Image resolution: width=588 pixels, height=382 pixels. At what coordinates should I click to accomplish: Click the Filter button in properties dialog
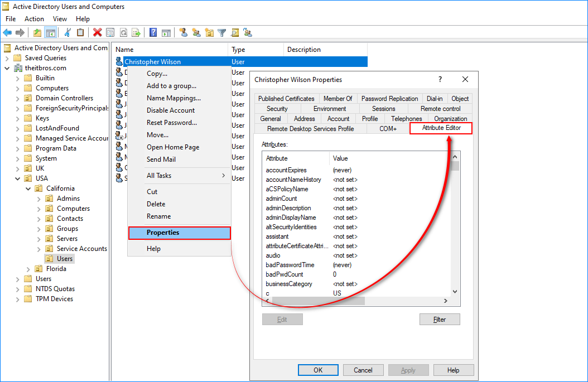point(440,320)
